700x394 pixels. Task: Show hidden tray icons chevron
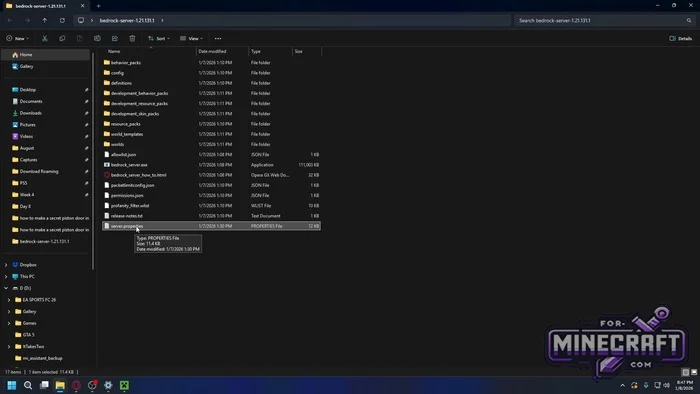click(623, 385)
